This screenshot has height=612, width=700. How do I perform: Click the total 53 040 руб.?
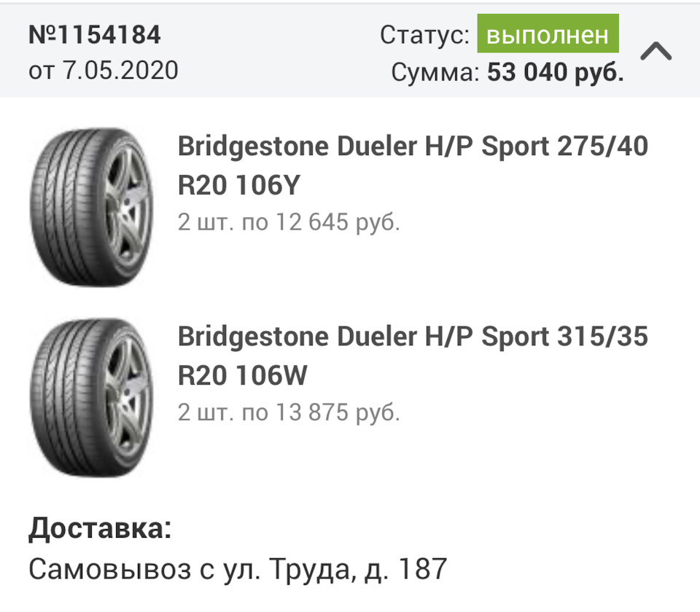[x=556, y=73]
